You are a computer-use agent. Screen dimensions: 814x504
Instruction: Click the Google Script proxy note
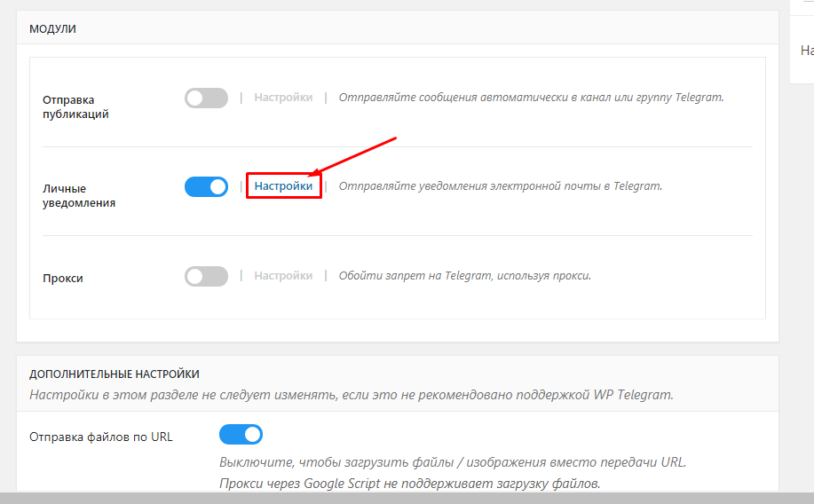409,484
